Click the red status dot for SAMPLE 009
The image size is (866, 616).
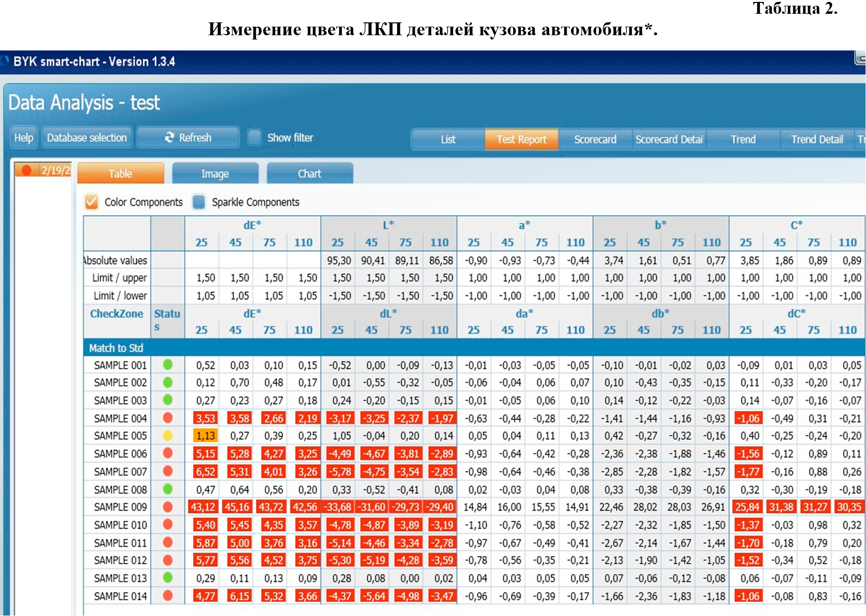[168, 507]
